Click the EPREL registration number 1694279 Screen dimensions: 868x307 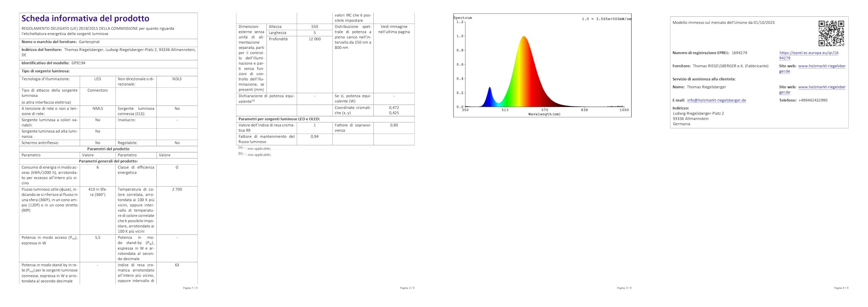click(739, 53)
